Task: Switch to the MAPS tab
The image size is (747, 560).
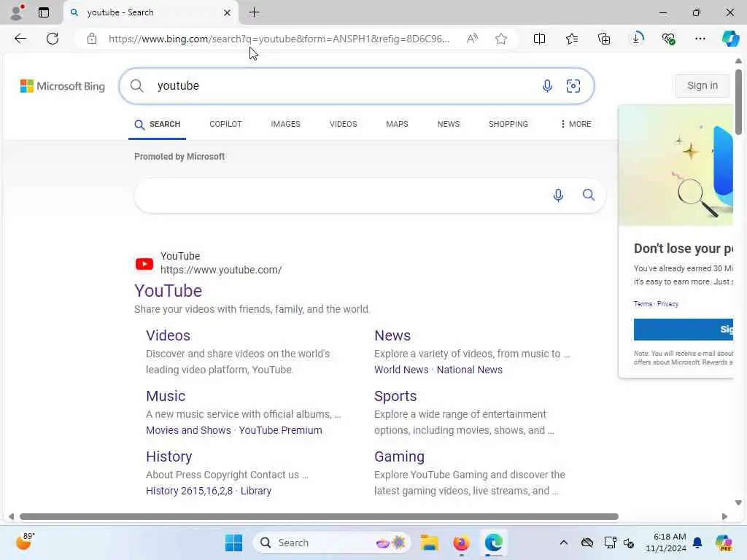Action: pos(397,124)
